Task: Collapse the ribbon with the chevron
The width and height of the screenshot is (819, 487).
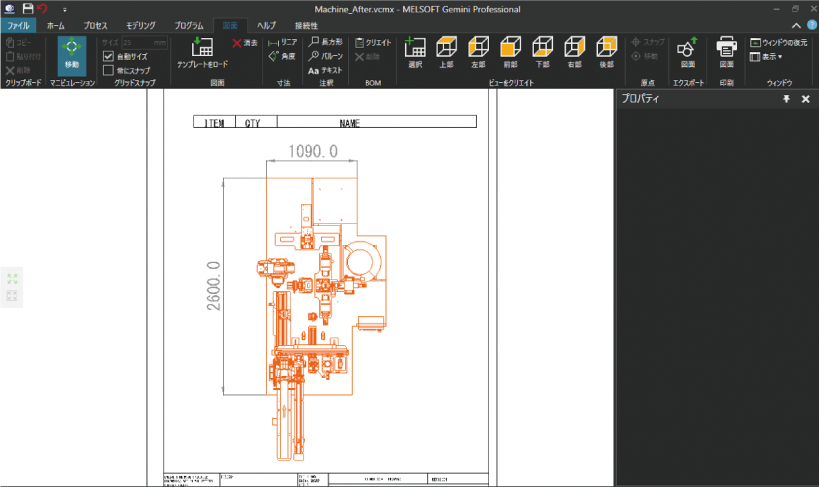Action: click(x=795, y=24)
